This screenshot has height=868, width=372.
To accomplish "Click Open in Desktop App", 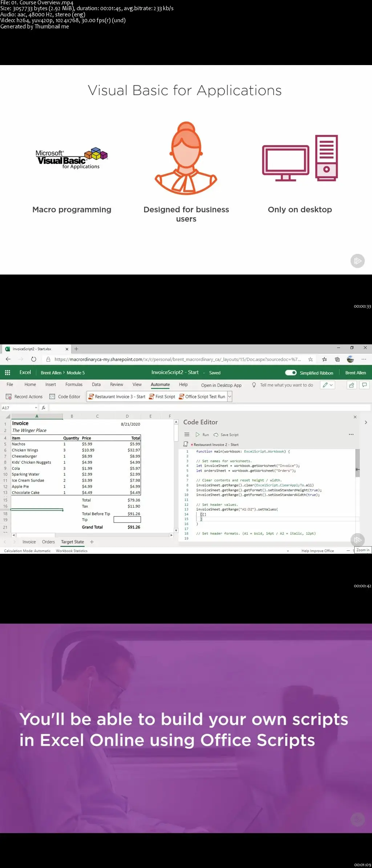I will (221, 385).
